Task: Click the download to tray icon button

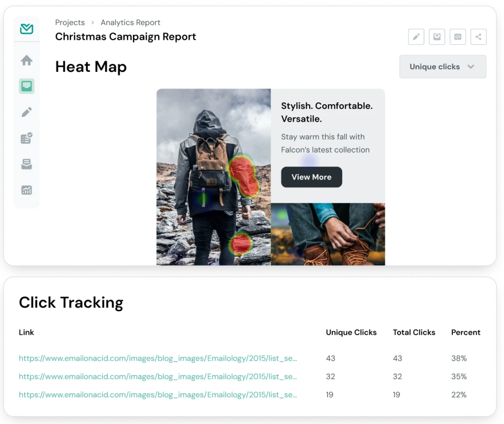Action: tap(437, 37)
